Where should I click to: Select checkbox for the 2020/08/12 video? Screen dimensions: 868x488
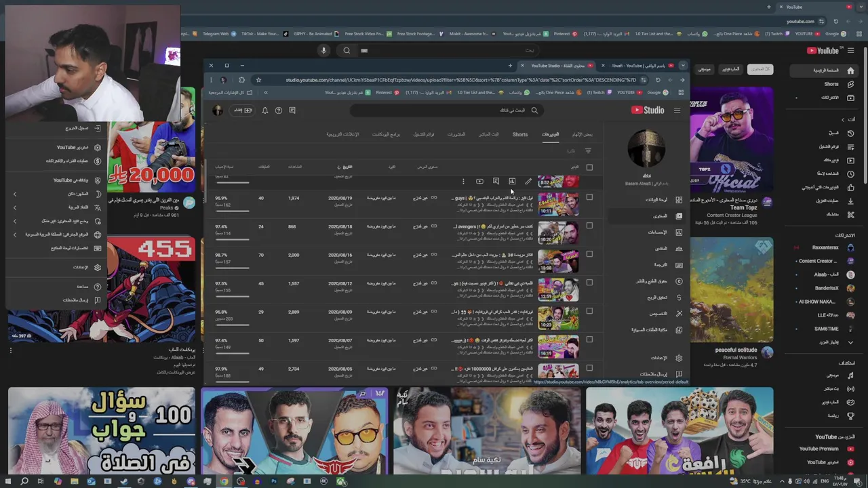click(x=589, y=283)
